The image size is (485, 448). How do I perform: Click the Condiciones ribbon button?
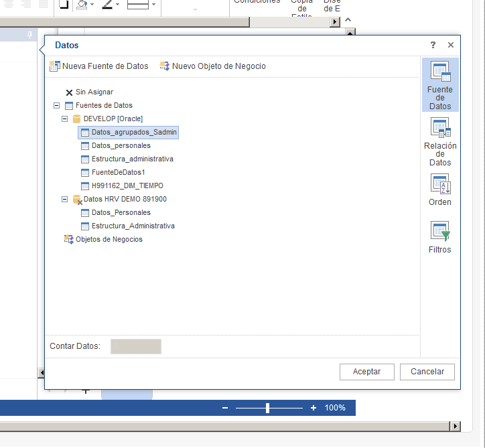257,1
